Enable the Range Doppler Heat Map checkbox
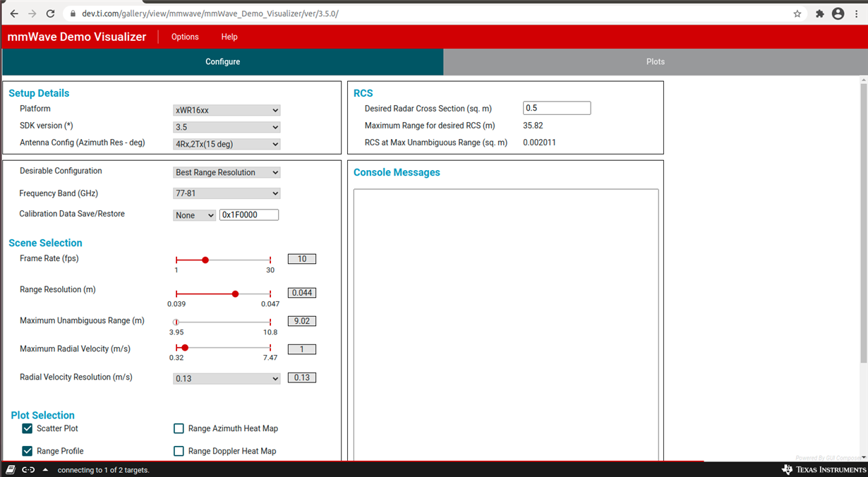The height and width of the screenshot is (477, 868). 179,451
